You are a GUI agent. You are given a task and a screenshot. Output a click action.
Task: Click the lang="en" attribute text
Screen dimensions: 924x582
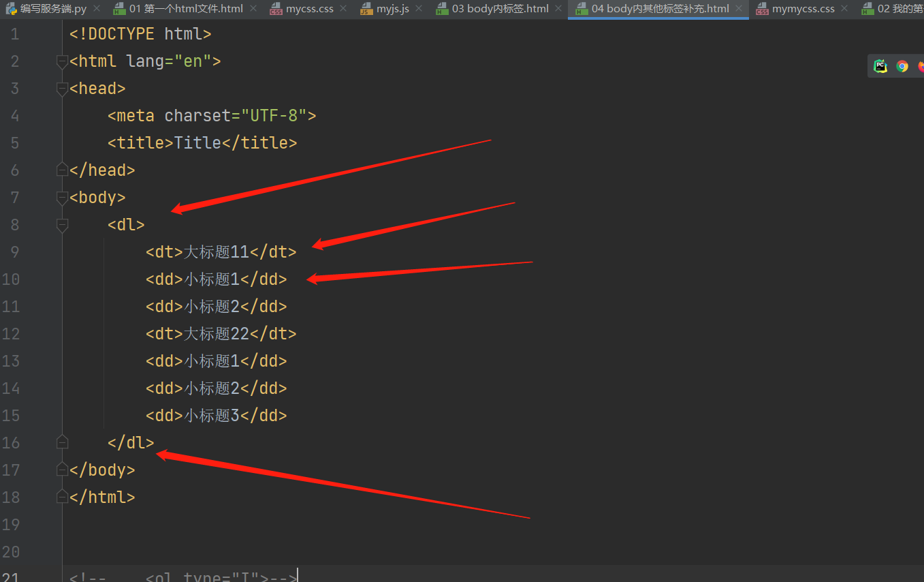pos(169,61)
